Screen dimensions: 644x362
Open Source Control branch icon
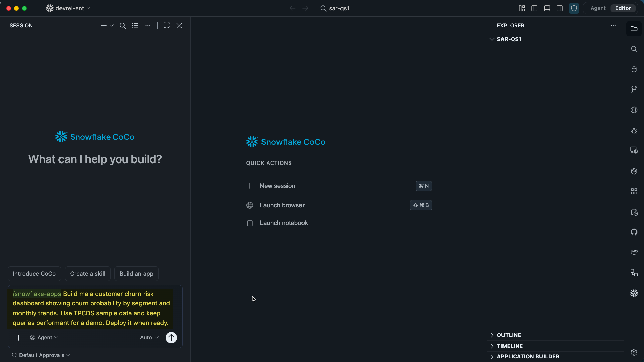(634, 89)
